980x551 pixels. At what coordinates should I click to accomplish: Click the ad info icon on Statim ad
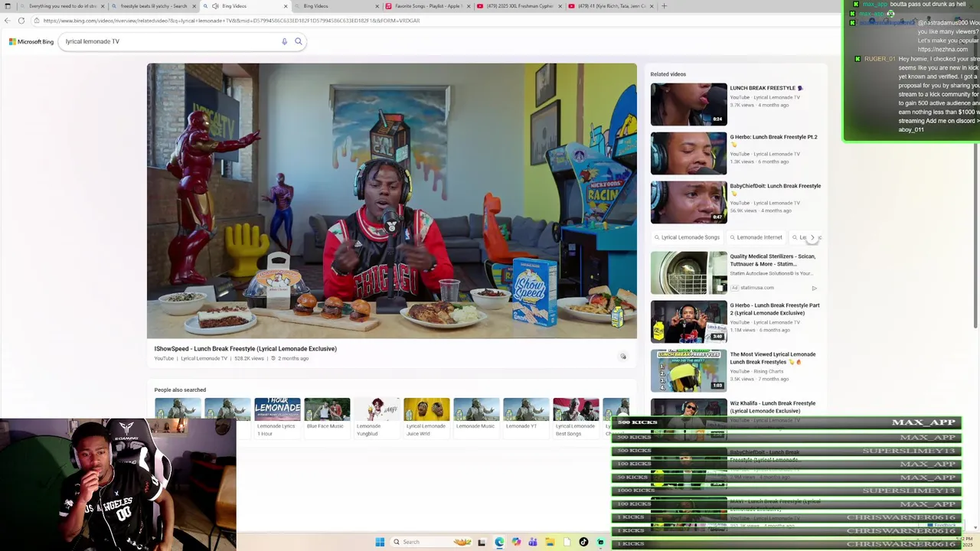pyautogui.click(x=814, y=288)
